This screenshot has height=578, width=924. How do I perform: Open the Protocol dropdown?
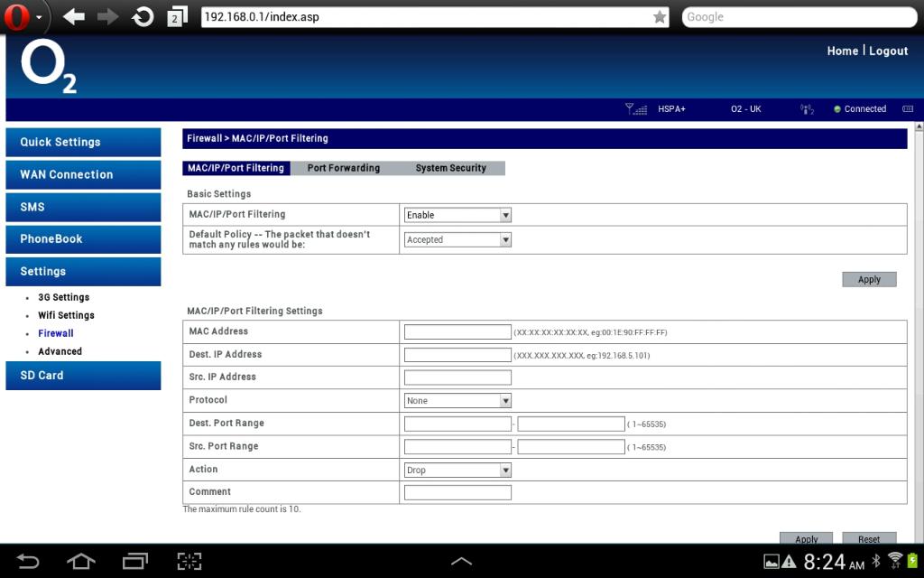pyautogui.click(x=457, y=401)
